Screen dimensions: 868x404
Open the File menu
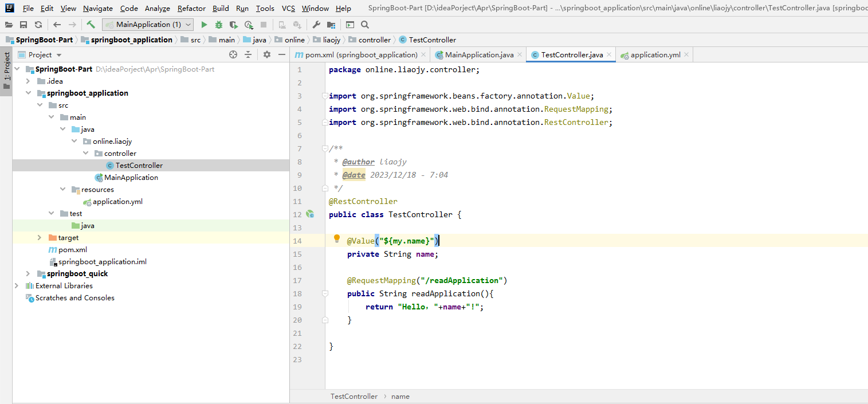28,9
